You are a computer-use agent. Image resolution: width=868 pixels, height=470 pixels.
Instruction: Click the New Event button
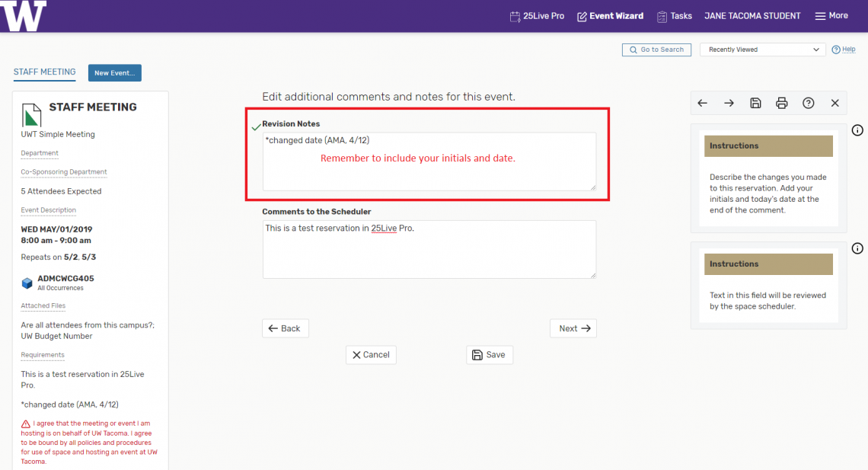click(x=115, y=73)
